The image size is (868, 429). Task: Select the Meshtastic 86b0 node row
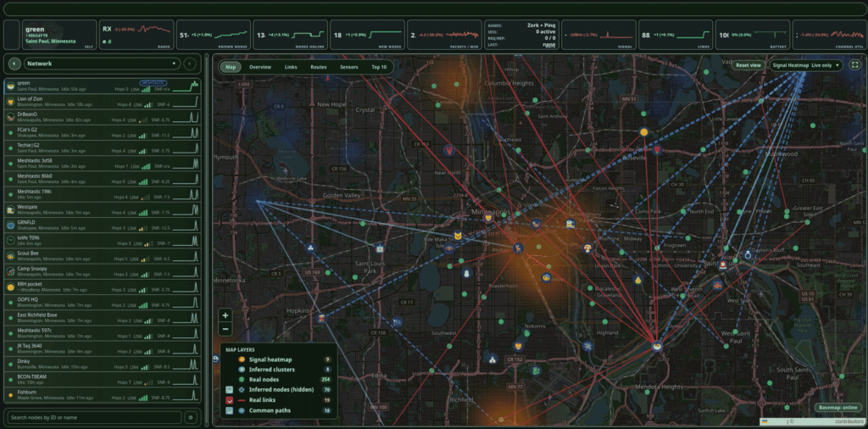click(x=103, y=179)
